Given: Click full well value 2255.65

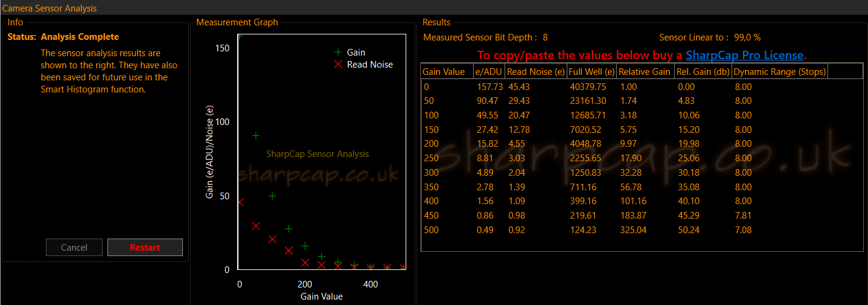Looking at the screenshot, I should [586, 158].
